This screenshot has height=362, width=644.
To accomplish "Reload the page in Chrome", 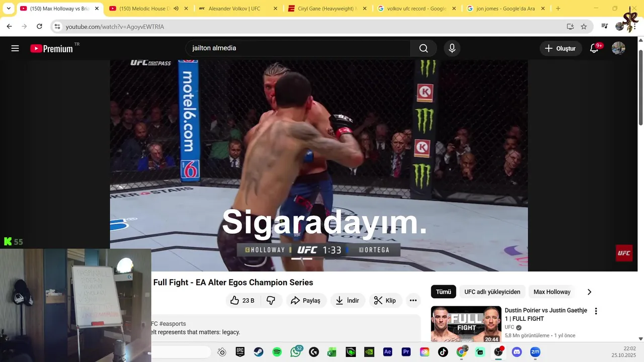I will click(39, 27).
